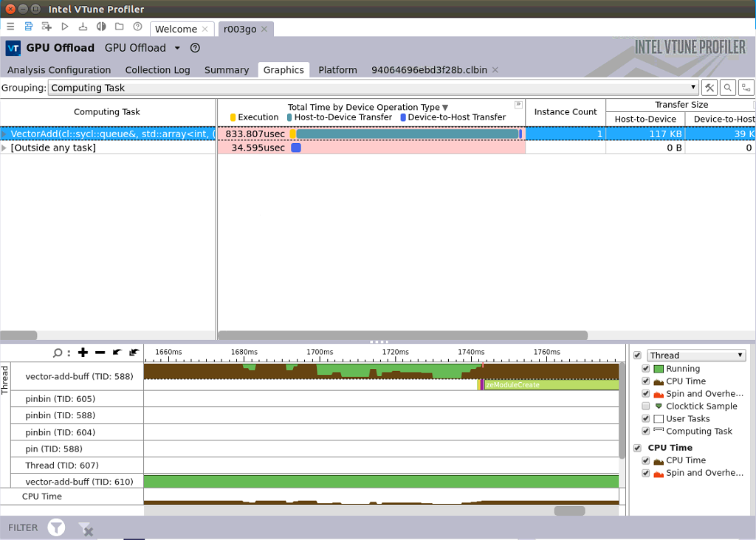Open the Thread legend dropdown

click(696, 355)
